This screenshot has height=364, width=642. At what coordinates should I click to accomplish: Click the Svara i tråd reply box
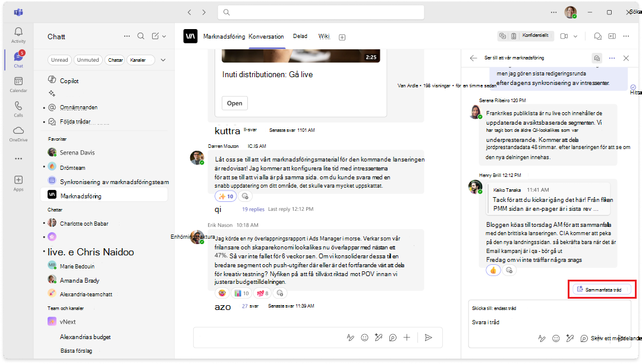(549, 322)
